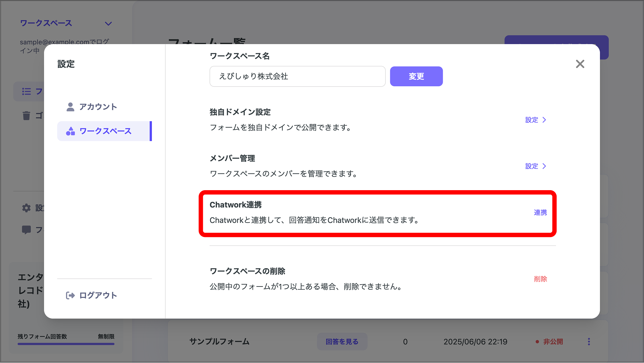The height and width of the screenshot is (363, 644).
Task: Click the trash can icon for ゴミ箱
Action: click(x=26, y=116)
